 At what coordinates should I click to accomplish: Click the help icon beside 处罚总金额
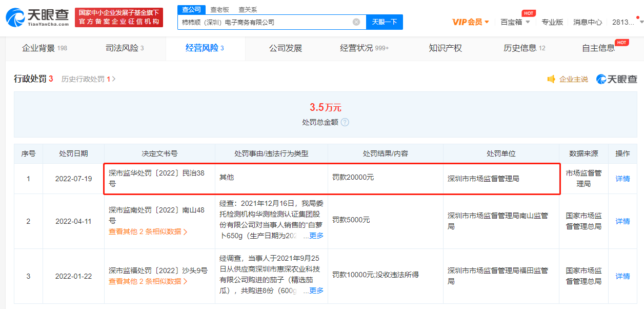coord(345,122)
